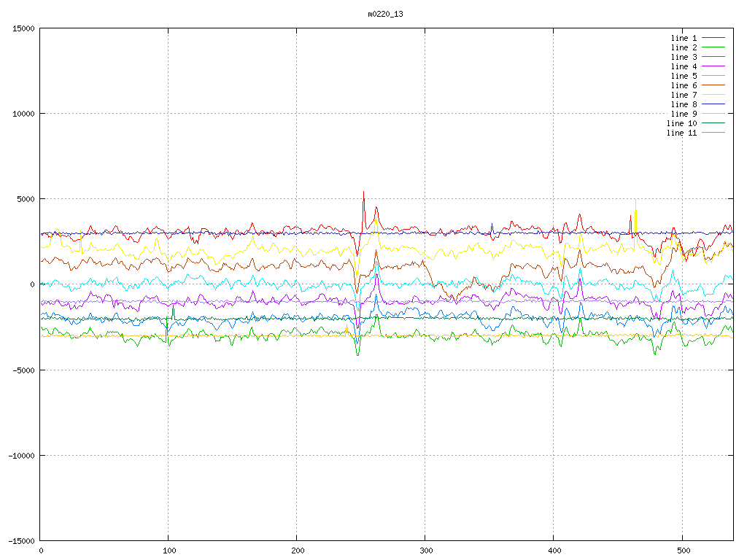Select the 'line 8' legend label
The image size is (747, 560).
tap(684, 104)
